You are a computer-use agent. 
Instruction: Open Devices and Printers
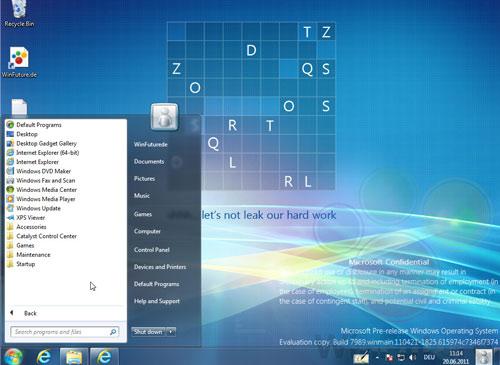tap(160, 267)
